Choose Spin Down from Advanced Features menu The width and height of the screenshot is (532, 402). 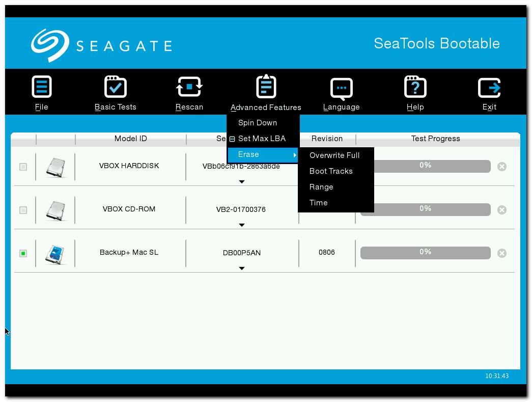pyautogui.click(x=257, y=123)
